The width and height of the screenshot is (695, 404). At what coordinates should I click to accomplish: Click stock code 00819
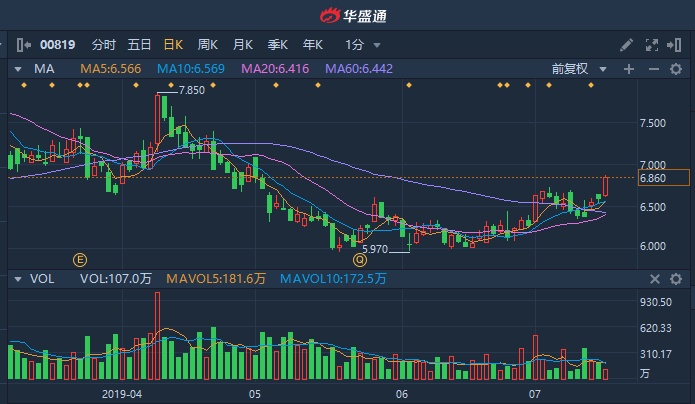[x=58, y=45]
